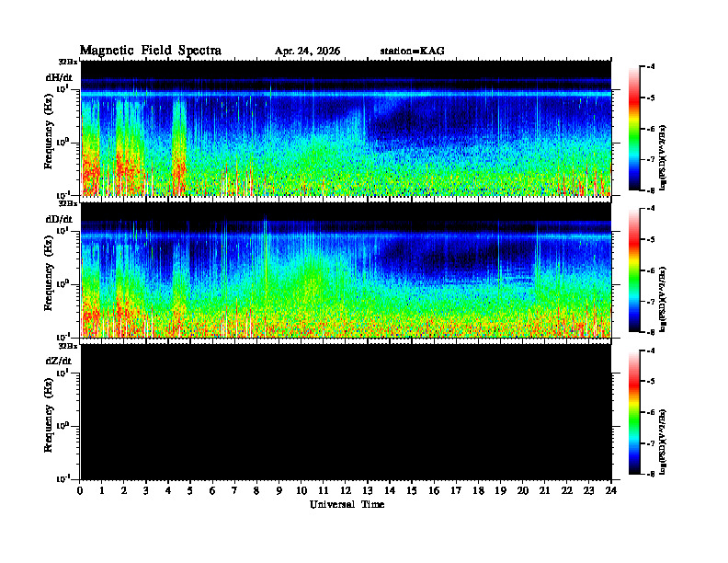Click the "0" hour tick label
Viewport: 728px width, 563px height.
point(80,491)
